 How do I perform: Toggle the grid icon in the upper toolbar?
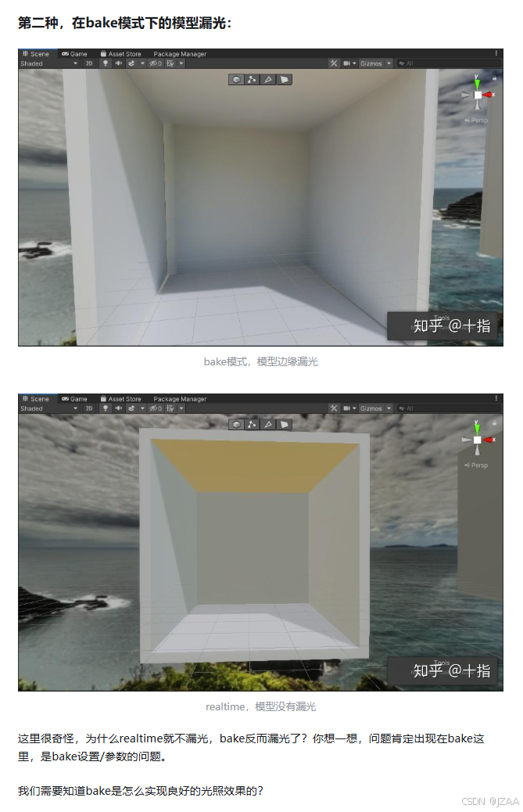coord(170,63)
